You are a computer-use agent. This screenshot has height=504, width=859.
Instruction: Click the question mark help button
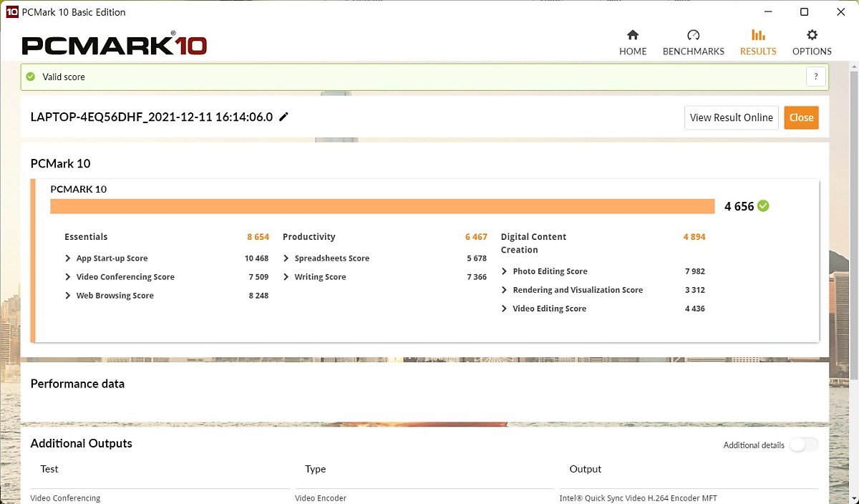(x=815, y=77)
